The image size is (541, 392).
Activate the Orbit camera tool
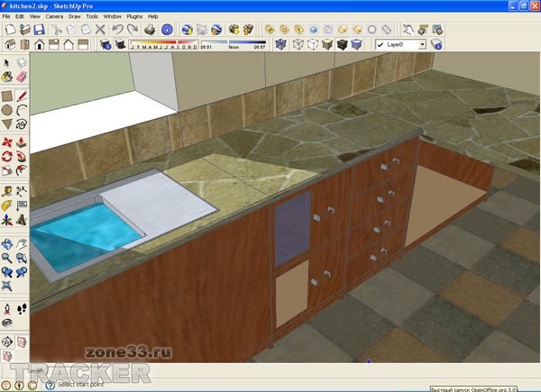point(7,244)
